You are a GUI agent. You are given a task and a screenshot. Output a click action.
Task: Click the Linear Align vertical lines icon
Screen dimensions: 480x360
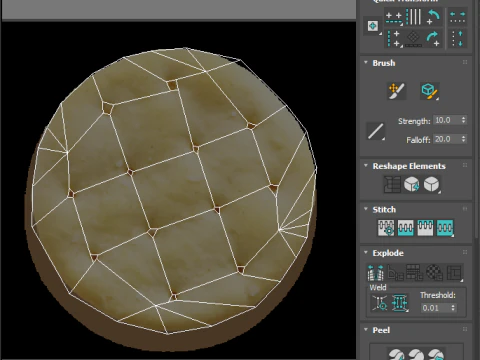pyautogui.click(x=414, y=17)
